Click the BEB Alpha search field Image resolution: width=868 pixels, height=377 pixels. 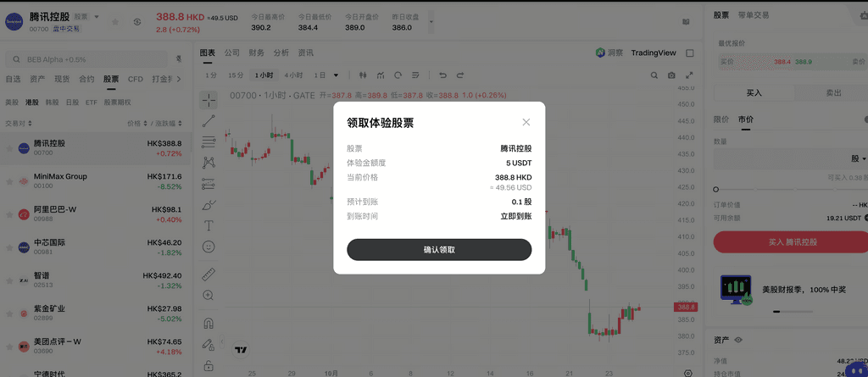[x=86, y=59]
